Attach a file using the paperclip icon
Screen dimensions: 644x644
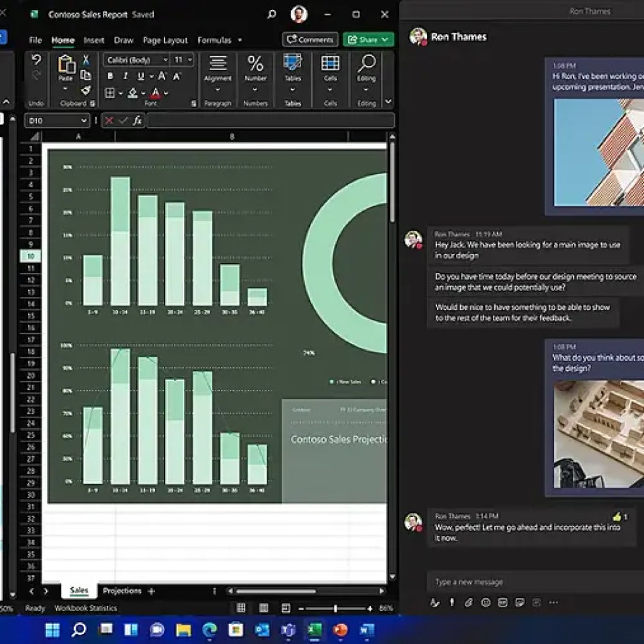pyautogui.click(x=468, y=603)
